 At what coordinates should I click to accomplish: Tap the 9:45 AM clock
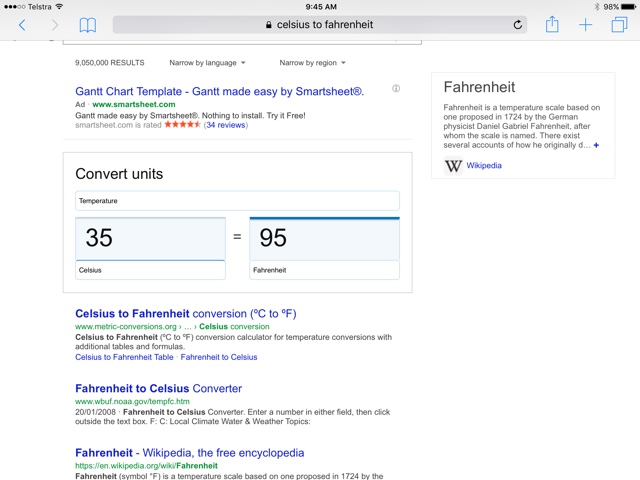pos(321,7)
